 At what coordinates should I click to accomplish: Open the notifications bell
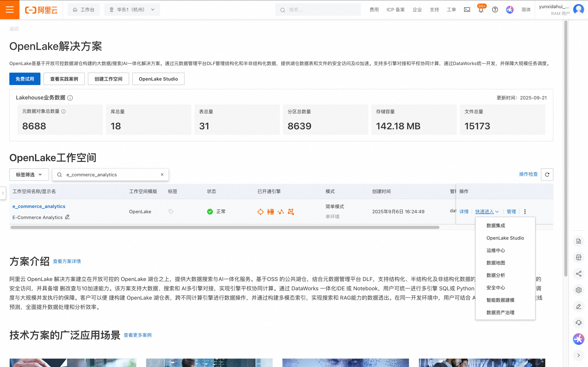(481, 10)
